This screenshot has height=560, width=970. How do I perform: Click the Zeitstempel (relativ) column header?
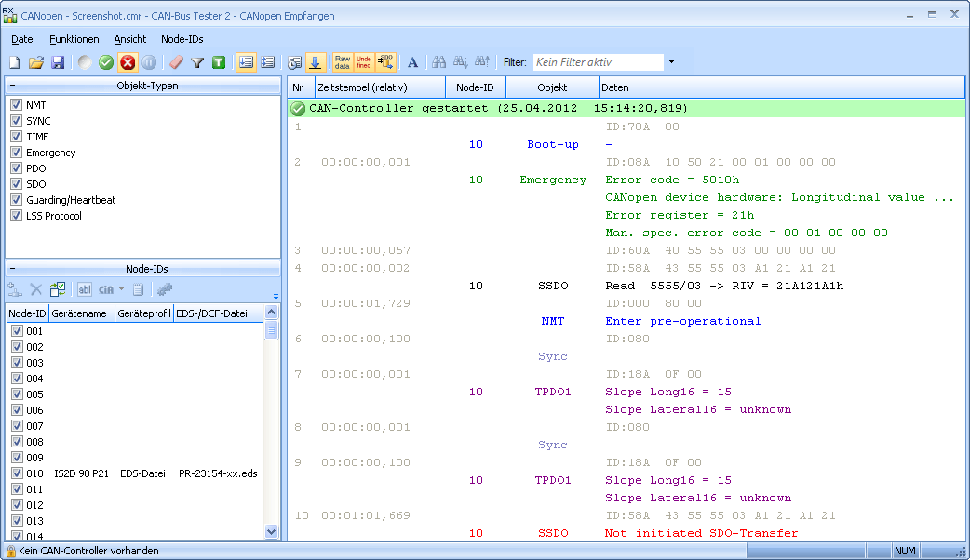point(380,87)
